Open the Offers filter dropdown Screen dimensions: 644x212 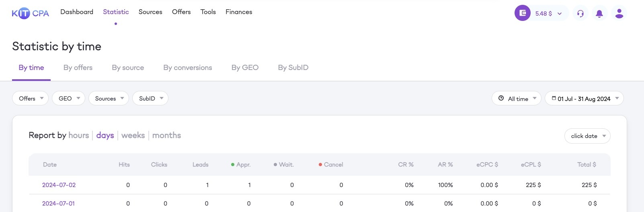(x=31, y=98)
